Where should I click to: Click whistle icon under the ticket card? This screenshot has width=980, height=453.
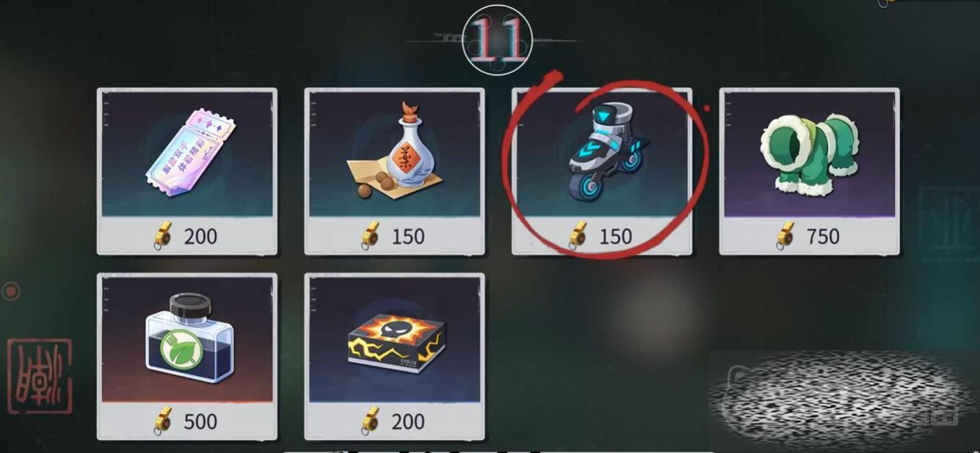click(164, 236)
